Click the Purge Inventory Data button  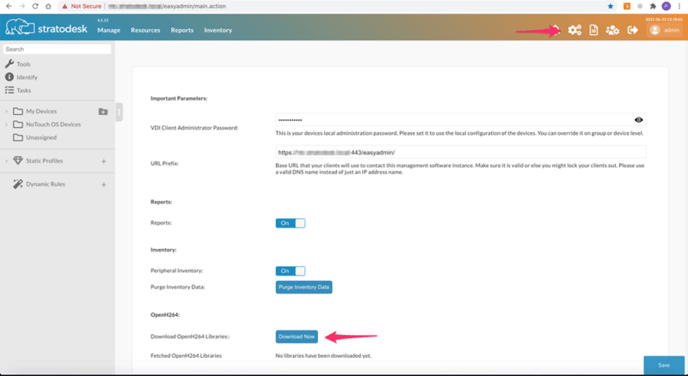coord(304,287)
